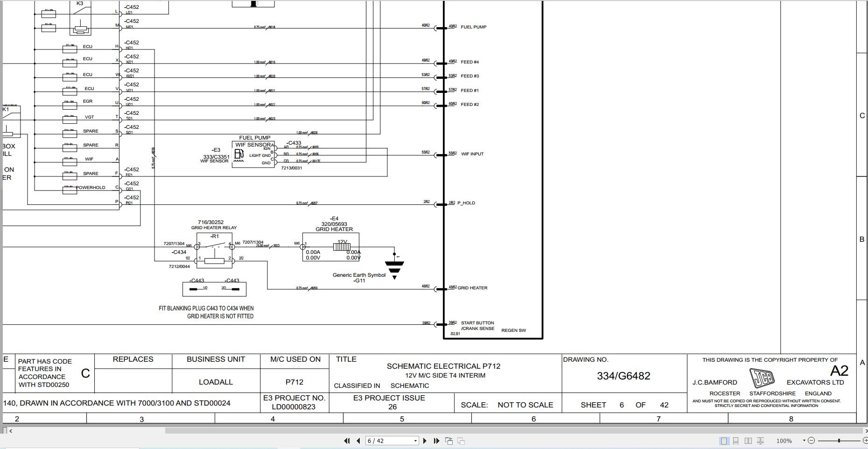Click the zoom slider handle

point(839,441)
